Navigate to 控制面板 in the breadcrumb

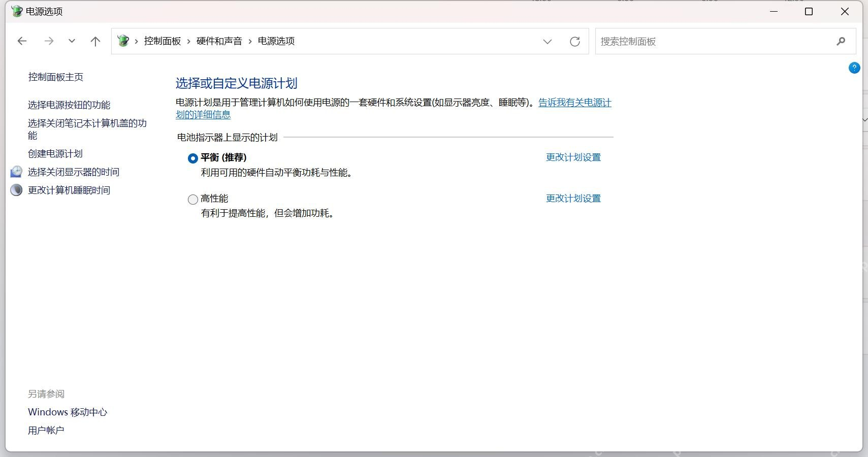(163, 41)
